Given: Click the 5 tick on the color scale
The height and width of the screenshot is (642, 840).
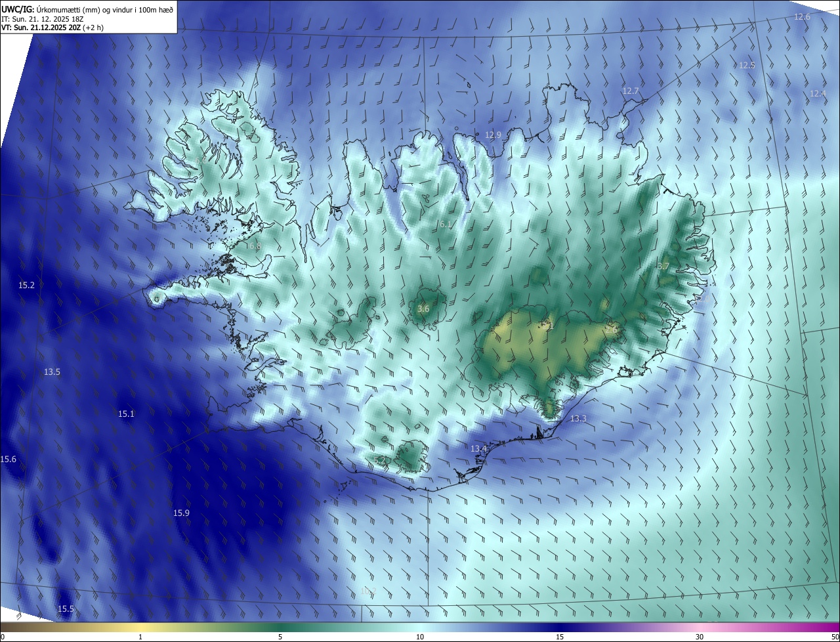Looking at the screenshot, I should coord(280,637).
